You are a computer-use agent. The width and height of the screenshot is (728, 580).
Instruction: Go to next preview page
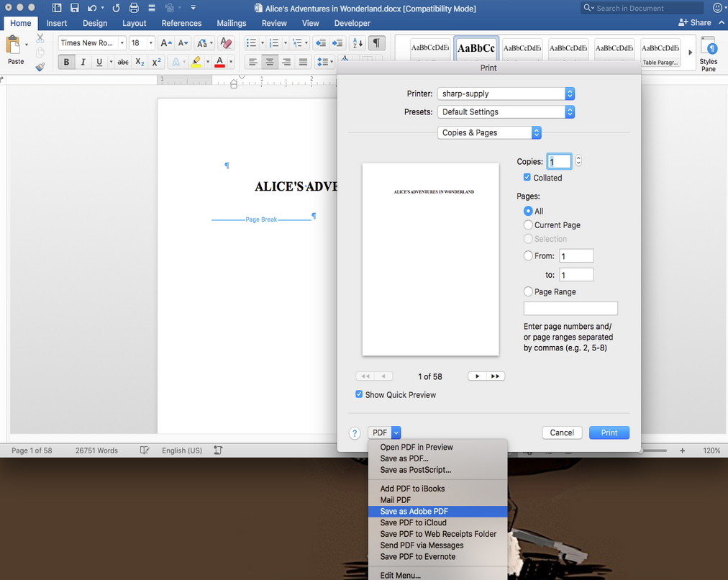pos(477,376)
